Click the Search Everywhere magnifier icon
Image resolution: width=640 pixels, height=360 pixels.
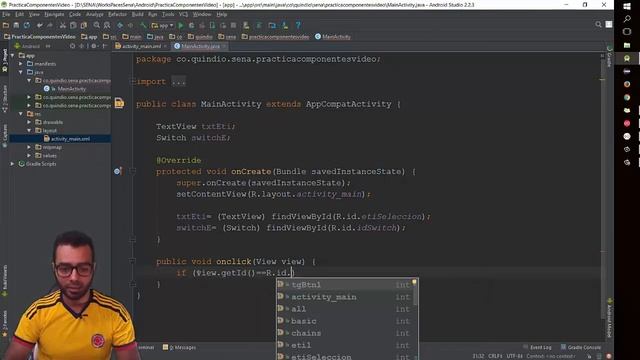tap(598, 24)
